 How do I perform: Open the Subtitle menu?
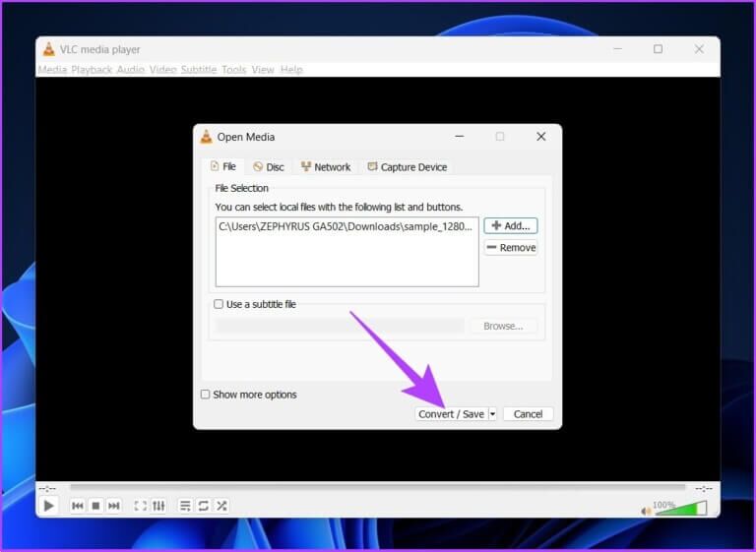[199, 70]
